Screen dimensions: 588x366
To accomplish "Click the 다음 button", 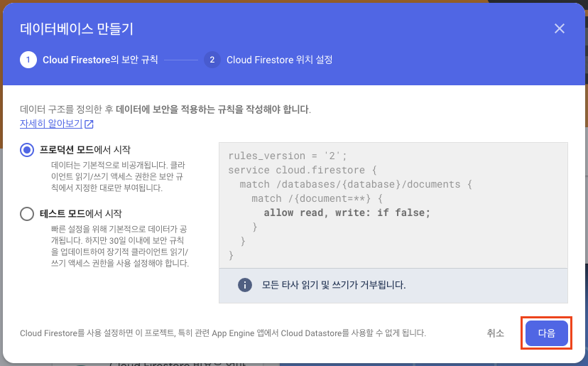I will pos(546,333).
